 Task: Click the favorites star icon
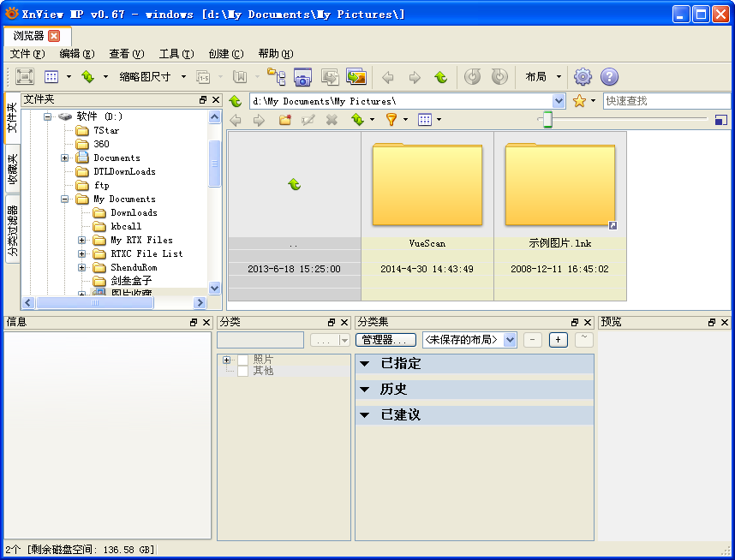pos(579,101)
